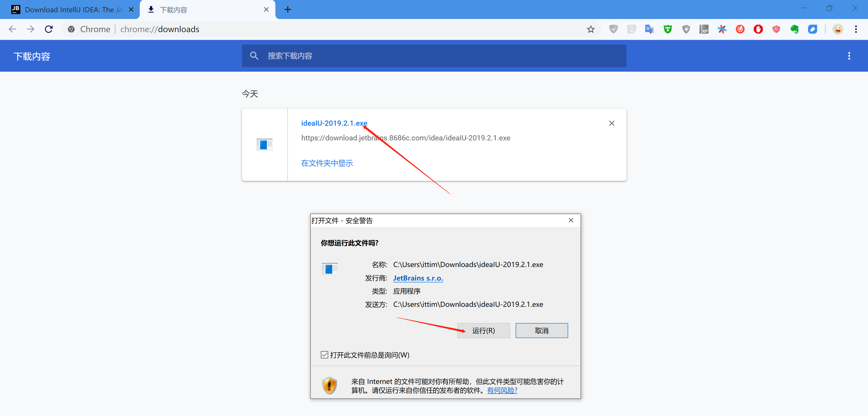
Task: Open the gray padlock shield extension
Action: [686, 29]
